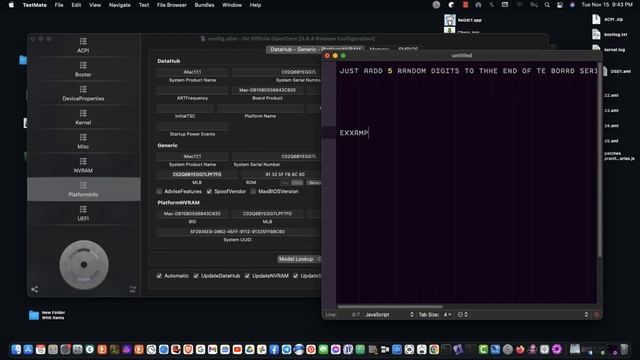The image size is (640, 360).
Task: Open the Bundles menu
Action: point(204,5)
